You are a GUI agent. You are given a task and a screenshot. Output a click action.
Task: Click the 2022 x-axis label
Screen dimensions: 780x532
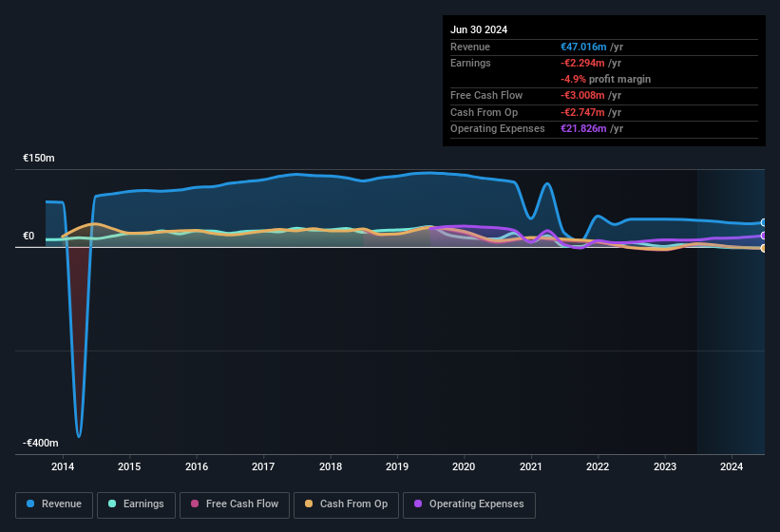(598, 466)
